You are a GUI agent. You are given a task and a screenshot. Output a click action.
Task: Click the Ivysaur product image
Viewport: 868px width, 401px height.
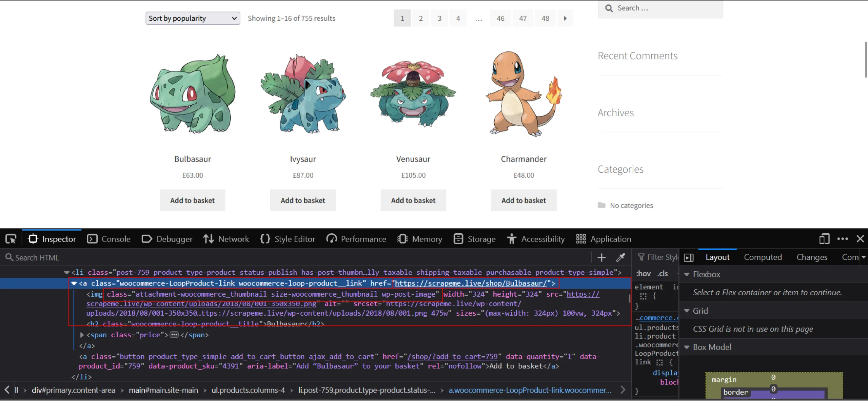coord(303,94)
